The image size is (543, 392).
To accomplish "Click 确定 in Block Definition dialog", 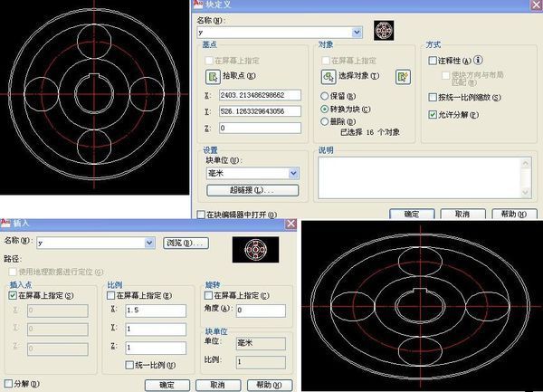I will (x=412, y=214).
